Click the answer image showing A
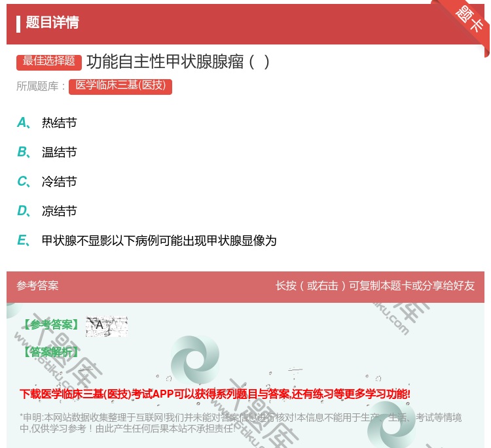 (x=107, y=326)
